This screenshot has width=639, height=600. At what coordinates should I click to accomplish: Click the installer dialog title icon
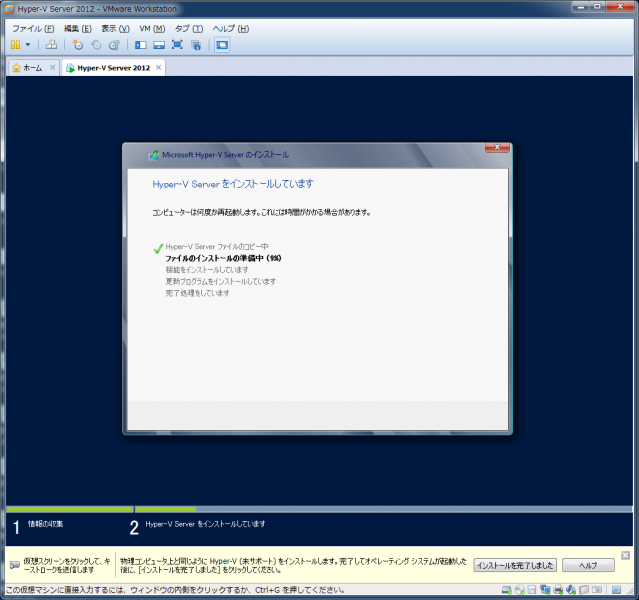(x=154, y=155)
